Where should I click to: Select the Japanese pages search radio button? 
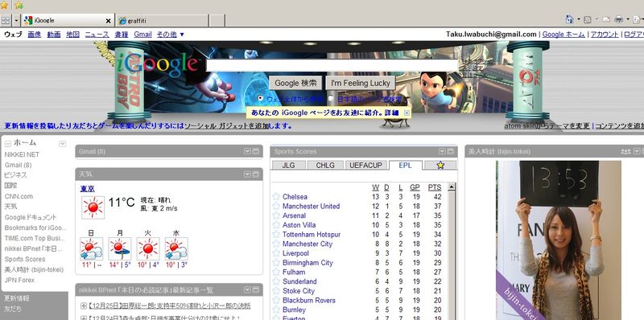[331, 98]
